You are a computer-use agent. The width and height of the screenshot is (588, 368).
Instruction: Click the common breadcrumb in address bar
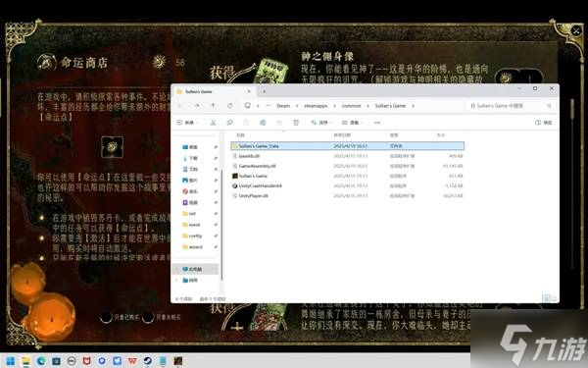point(351,106)
